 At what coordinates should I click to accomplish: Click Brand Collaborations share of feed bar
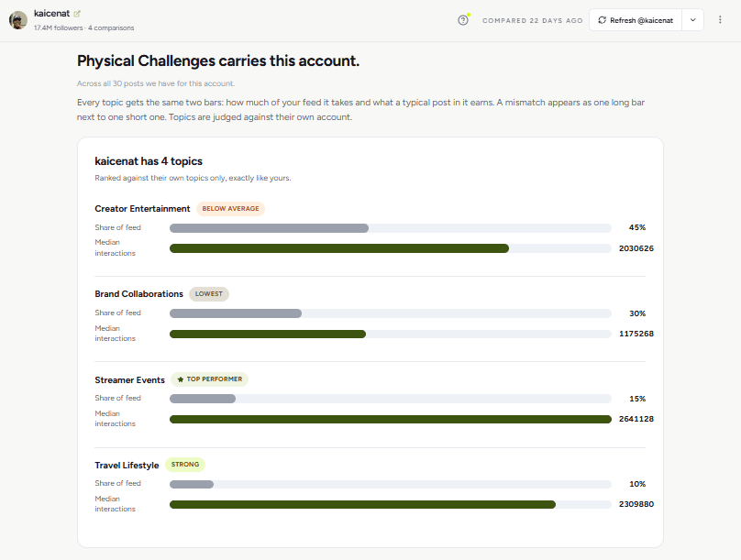(x=391, y=313)
